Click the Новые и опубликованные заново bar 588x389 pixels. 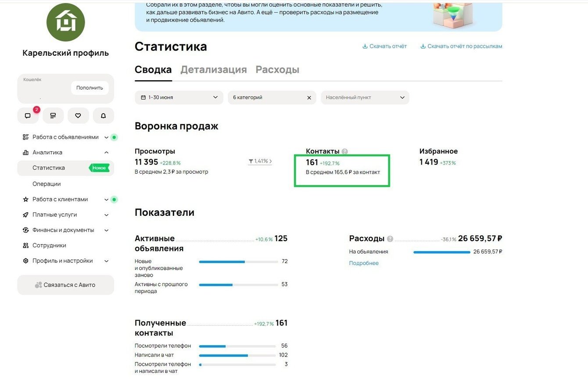239,262
